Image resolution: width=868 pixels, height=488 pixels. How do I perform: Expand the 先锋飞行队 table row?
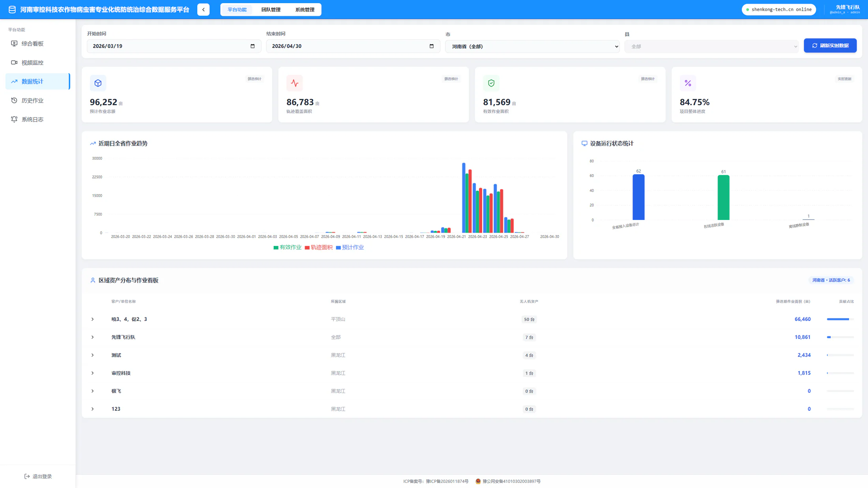pos(93,337)
